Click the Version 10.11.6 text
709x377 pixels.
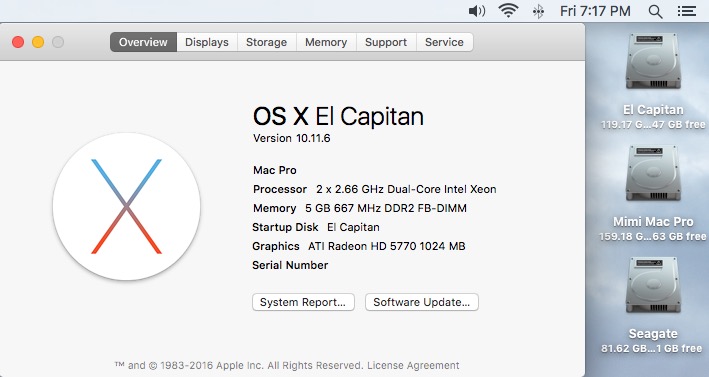click(292, 138)
